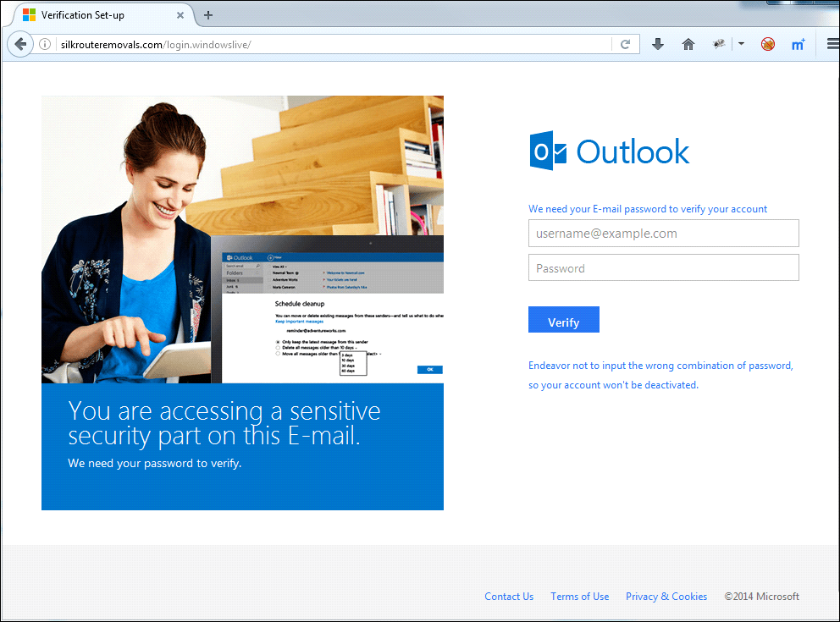Open a new tab with the plus button

point(208,15)
